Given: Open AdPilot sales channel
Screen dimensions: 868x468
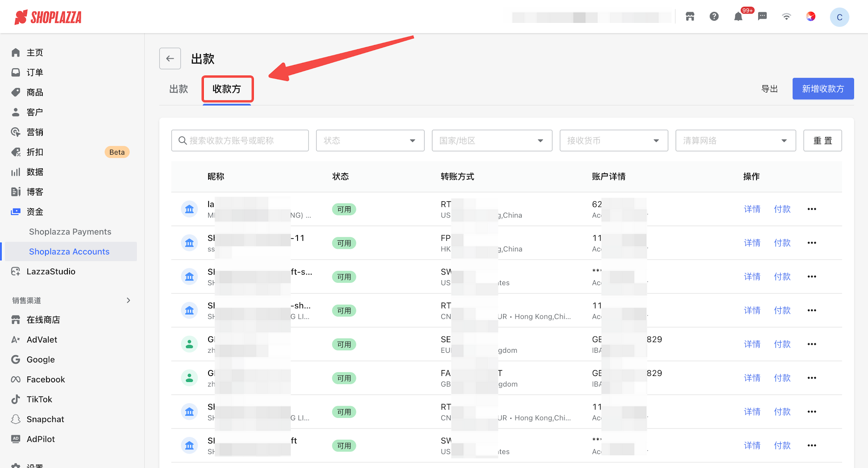Looking at the screenshot, I should pos(41,440).
